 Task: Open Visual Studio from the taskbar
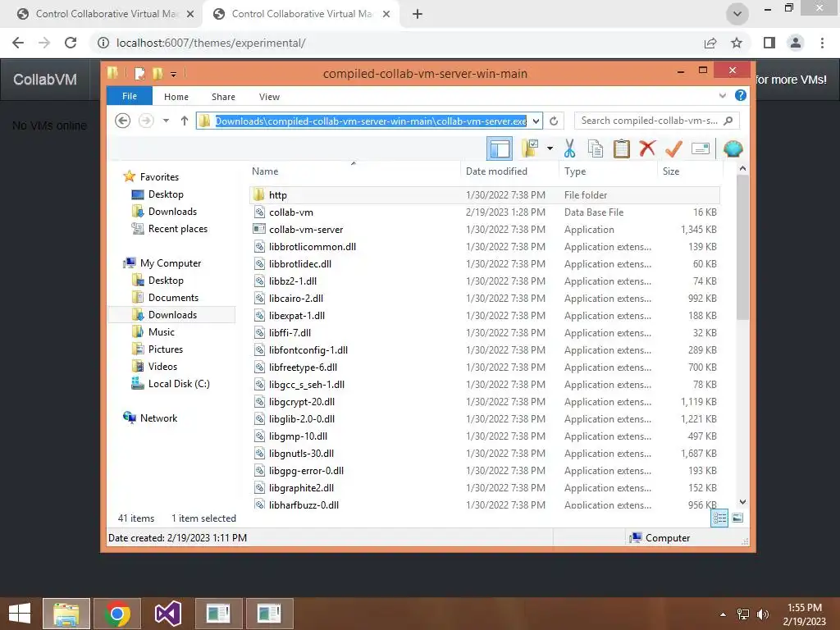[167, 613]
